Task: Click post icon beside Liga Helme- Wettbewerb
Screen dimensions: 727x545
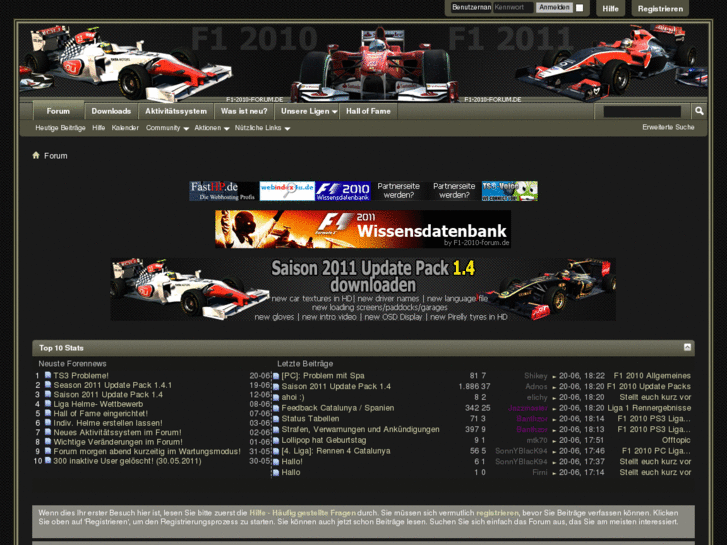Action: 48,404
